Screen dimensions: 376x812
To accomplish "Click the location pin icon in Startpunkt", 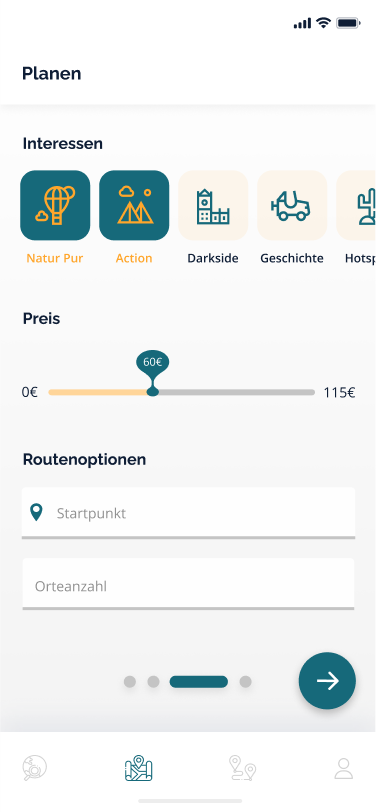I will click(36, 513).
